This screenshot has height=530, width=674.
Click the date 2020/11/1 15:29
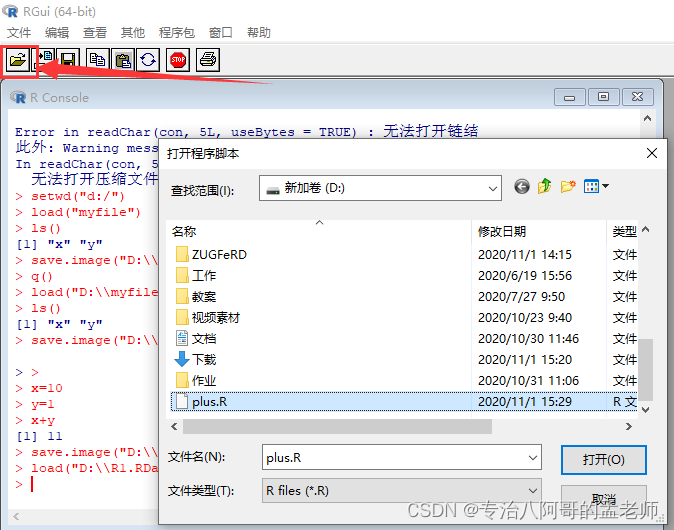point(525,401)
